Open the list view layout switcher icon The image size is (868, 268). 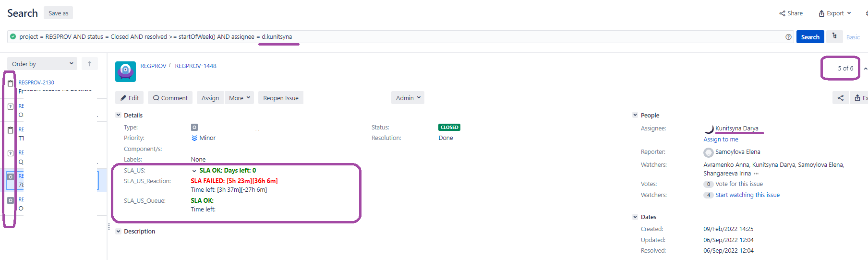(x=834, y=36)
